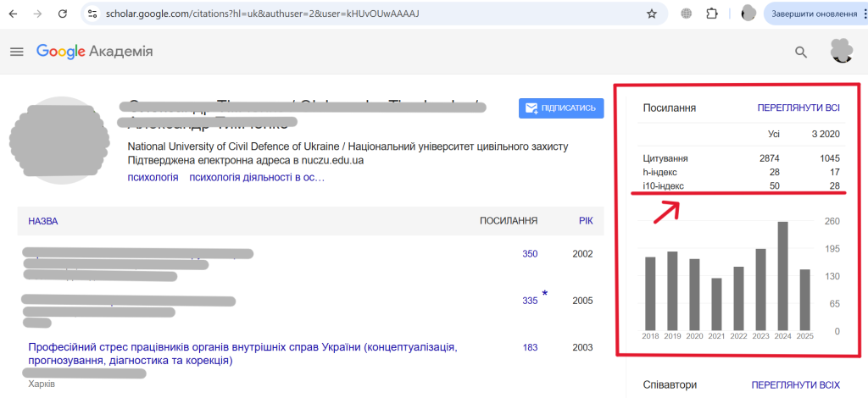The image size is (868, 398).
Task: Click the h-індекс metric label
Action: click(x=659, y=173)
